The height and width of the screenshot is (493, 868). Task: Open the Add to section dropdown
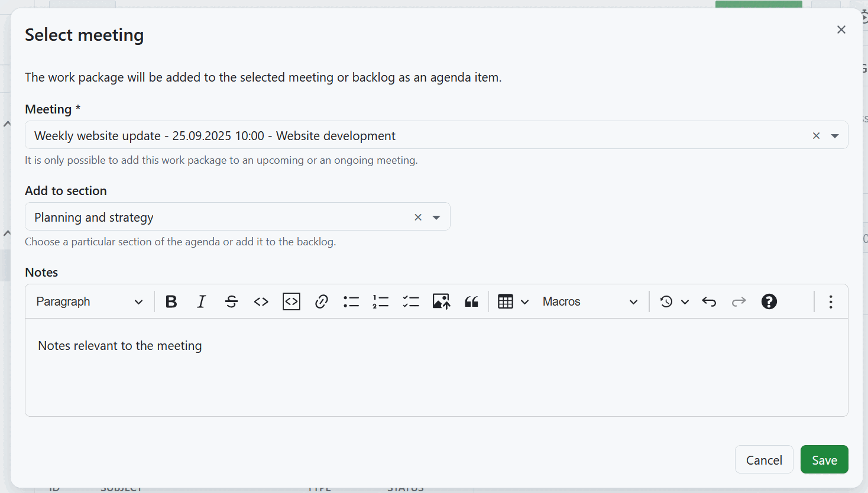point(437,216)
